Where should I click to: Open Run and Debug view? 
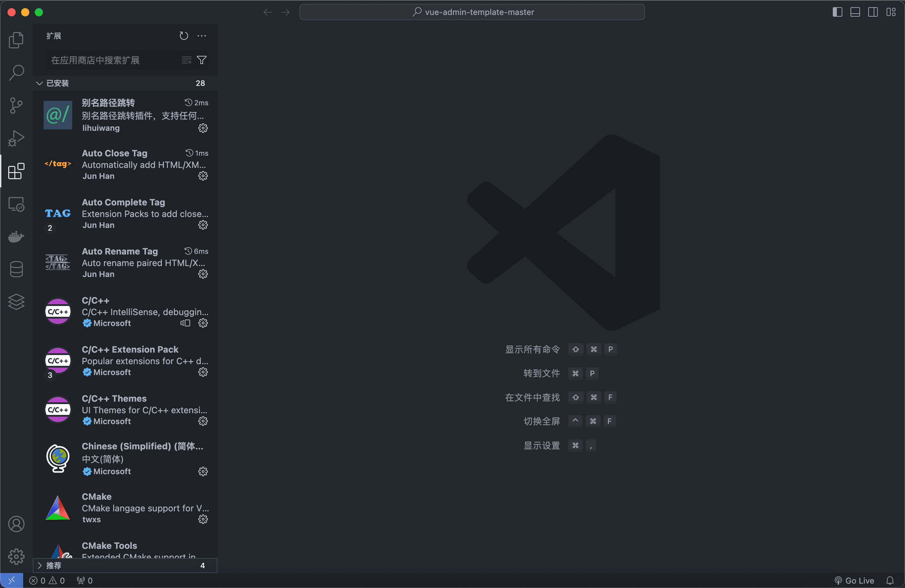click(x=16, y=138)
